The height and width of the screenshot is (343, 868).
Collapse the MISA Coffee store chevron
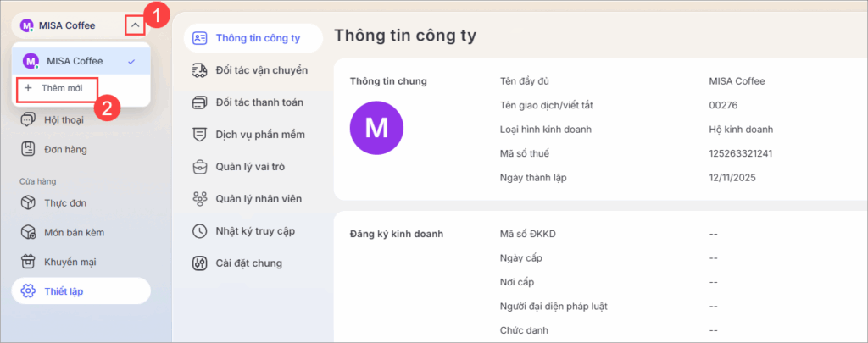pos(135,25)
